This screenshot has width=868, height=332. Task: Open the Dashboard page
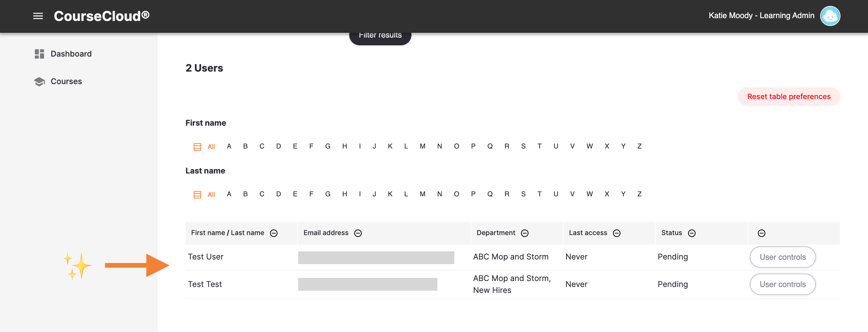[x=71, y=54]
